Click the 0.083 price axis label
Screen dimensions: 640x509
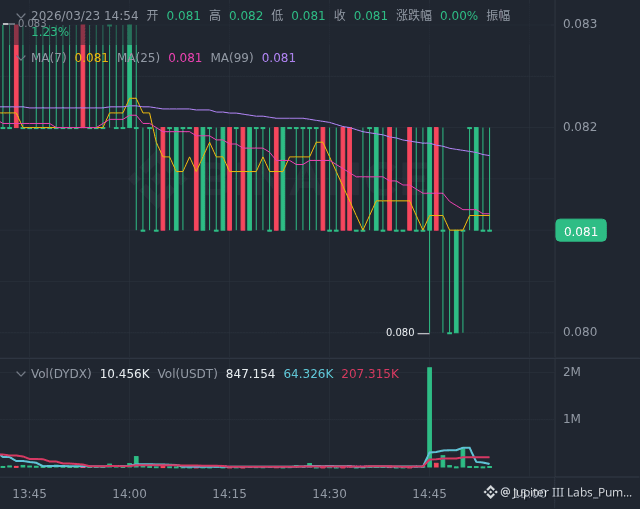[580, 24]
